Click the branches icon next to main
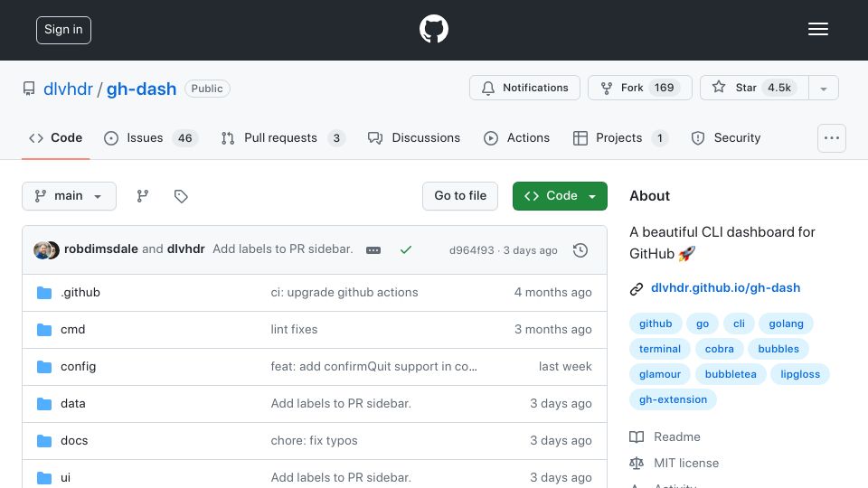Screen dimensions: 868x488 click(x=142, y=196)
